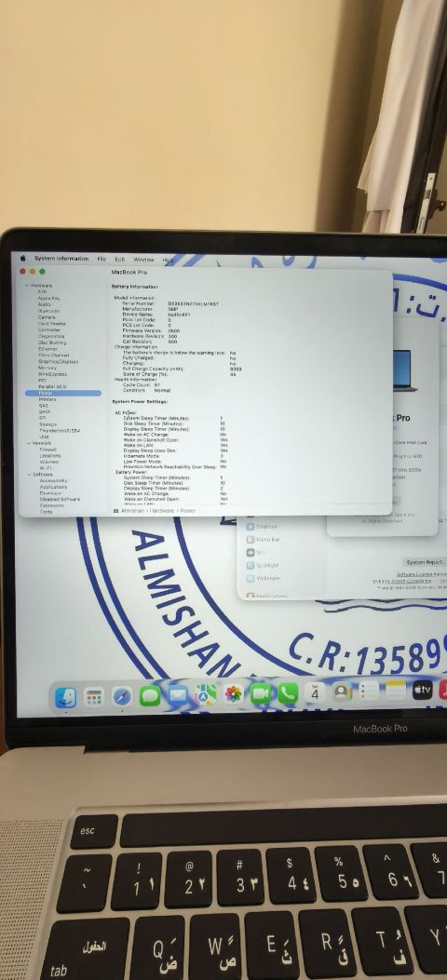Launch Safari from the Dock
The height and width of the screenshot is (980, 447).
coord(122,696)
